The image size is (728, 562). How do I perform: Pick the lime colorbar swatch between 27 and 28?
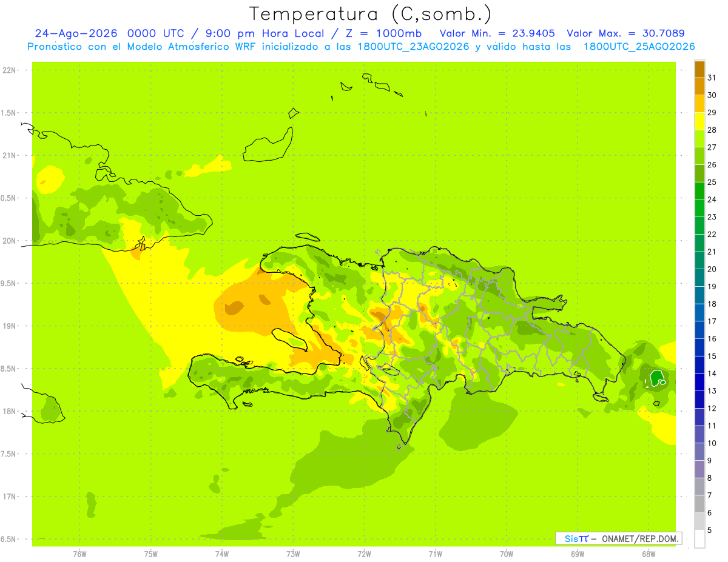[x=699, y=138]
